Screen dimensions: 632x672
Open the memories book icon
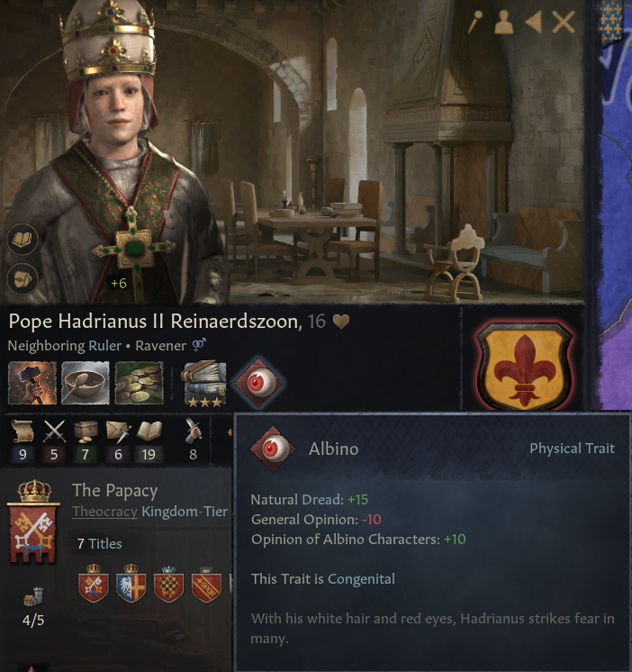click(23, 240)
